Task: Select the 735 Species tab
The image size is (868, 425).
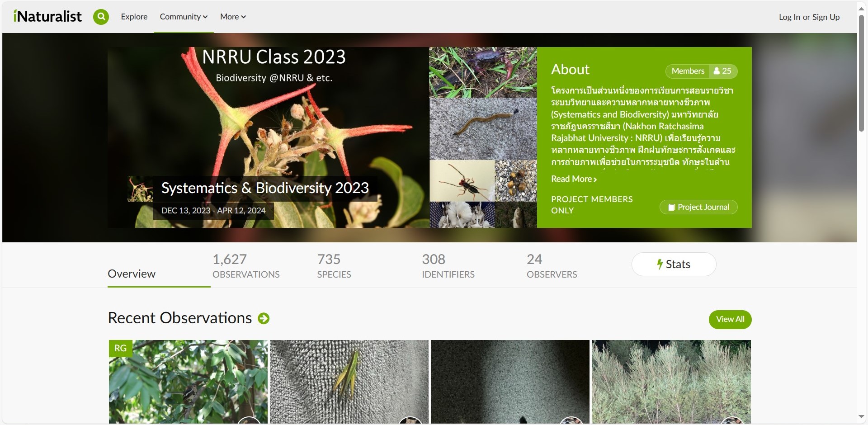Action: (x=334, y=266)
